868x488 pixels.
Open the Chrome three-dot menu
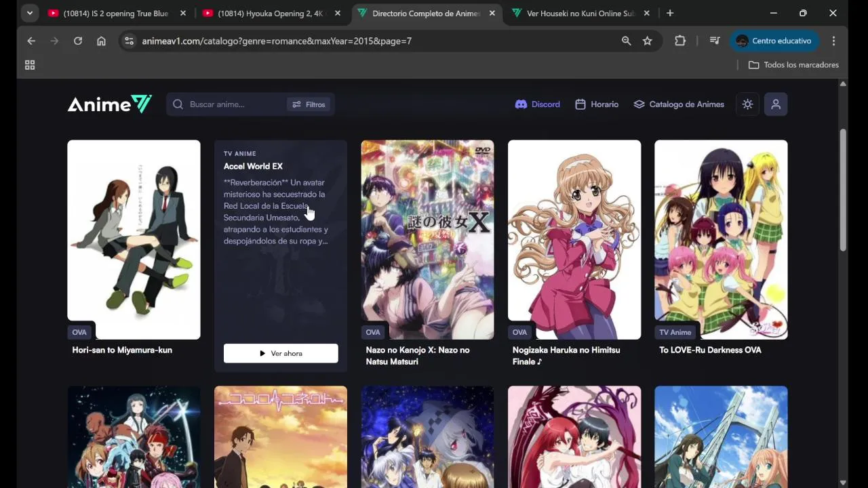pos(833,41)
